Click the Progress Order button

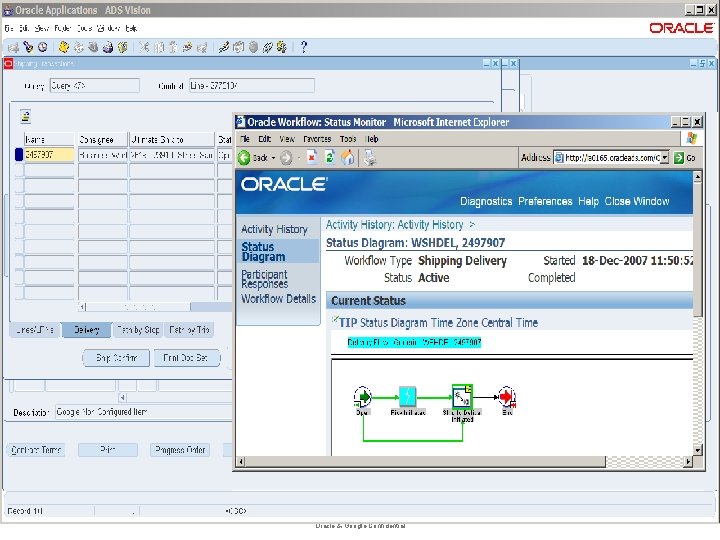180,450
